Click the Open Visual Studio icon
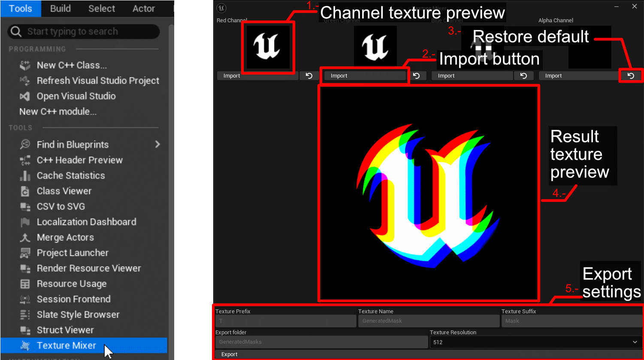 click(x=25, y=96)
